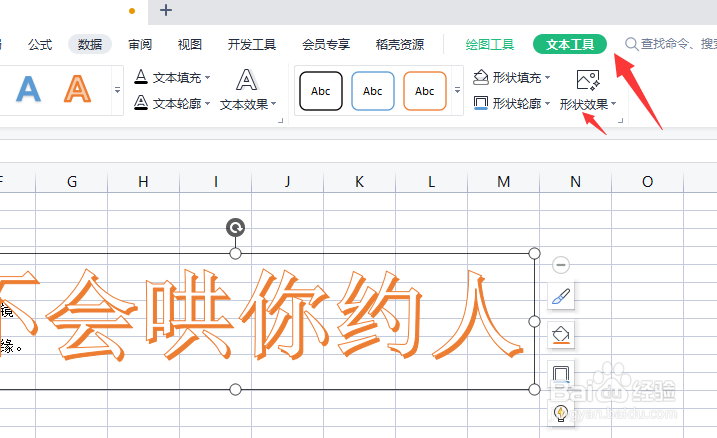Screen dimensions: 717x438
Task: Click the shape fill (形状填充) icon
Action: [481, 77]
